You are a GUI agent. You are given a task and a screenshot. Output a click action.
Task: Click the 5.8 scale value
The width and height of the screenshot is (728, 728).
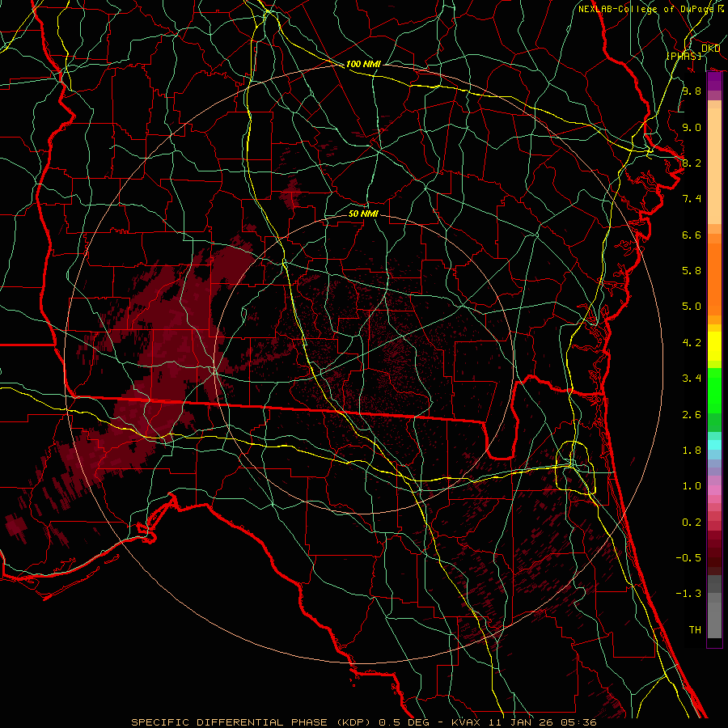coord(692,271)
